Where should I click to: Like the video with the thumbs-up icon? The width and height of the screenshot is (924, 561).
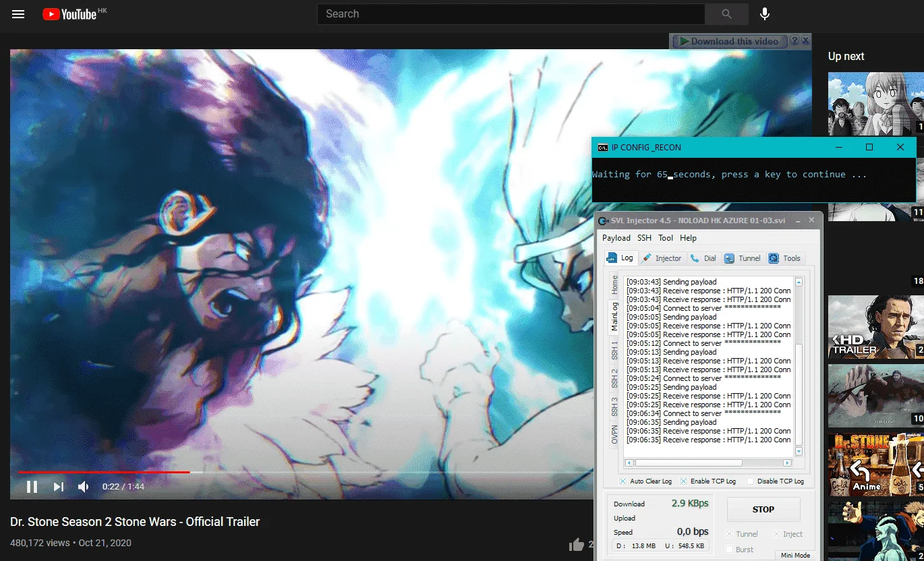pos(576,545)
